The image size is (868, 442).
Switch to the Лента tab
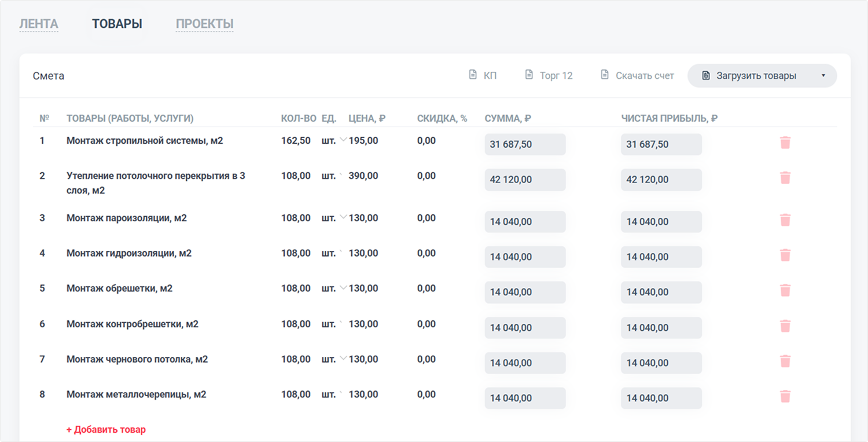tap(39, 24)
